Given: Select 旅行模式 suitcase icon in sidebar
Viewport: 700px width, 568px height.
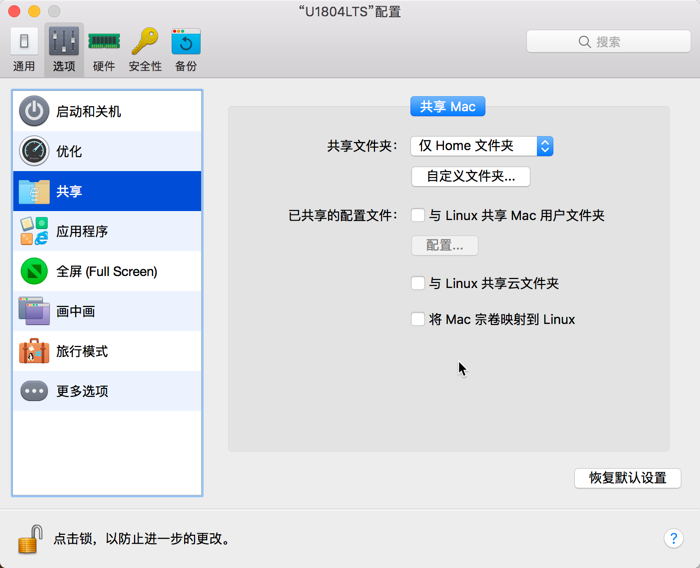Looking at the screenshot, I should [x=34, y=351].
